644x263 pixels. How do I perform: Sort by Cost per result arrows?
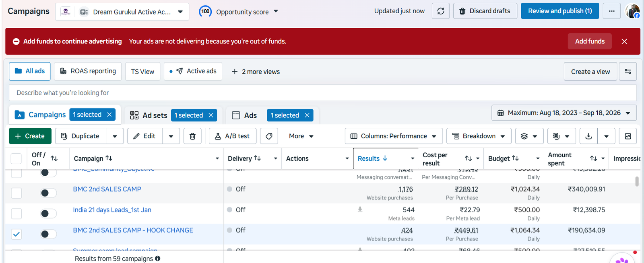pos(468,158)
